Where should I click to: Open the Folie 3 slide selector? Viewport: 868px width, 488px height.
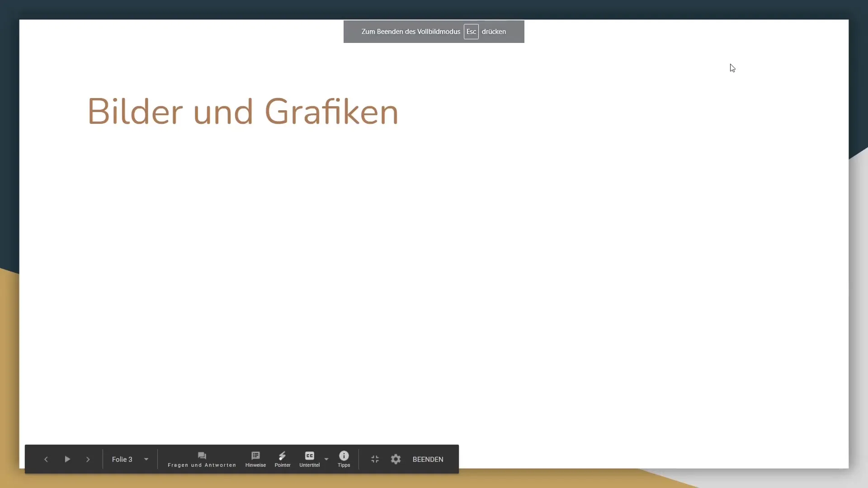click(x=130, y=459)
